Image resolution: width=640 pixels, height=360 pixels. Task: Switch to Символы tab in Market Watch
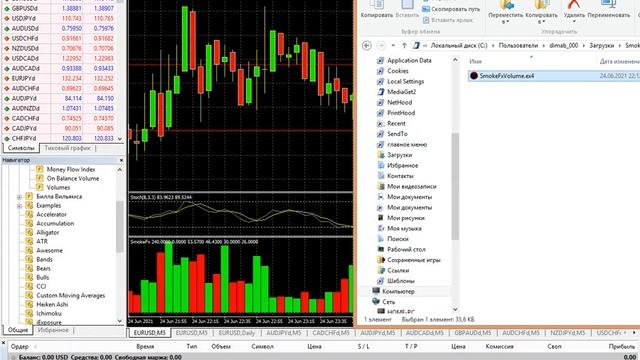21,148
